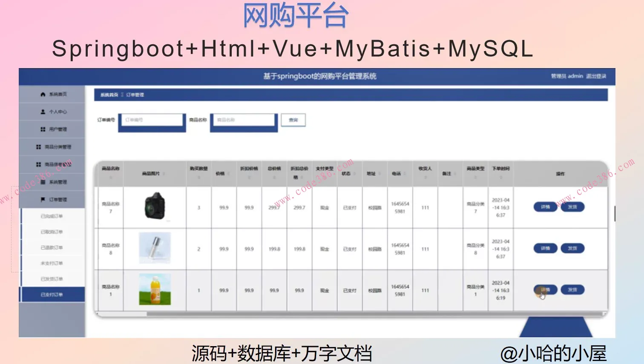Image resolution: width=644 pixels, height=364 pixels.
Task: Click the 订单编号 input field
Action: pyautogui.click(x=151, y=120)
